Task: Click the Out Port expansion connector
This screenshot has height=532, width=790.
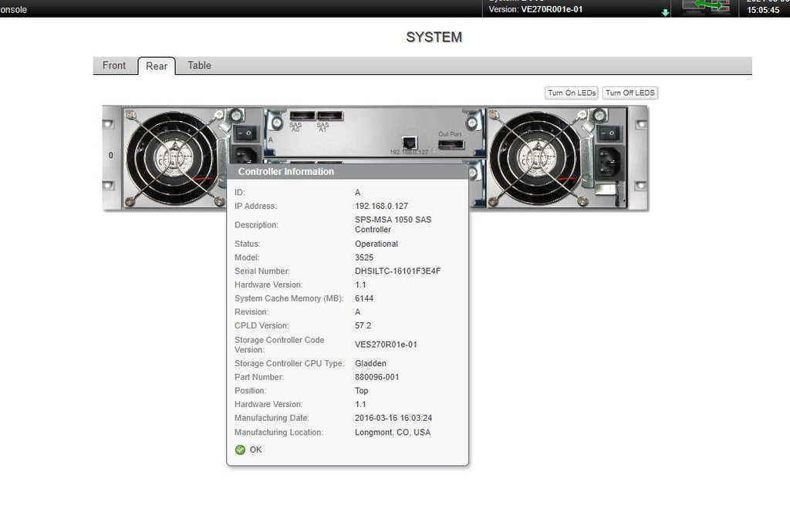Action: tap(451, 145)
